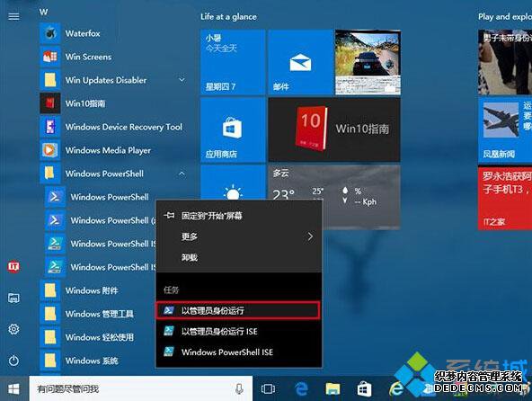Click the Power button icon

click(x=13, y=361)
